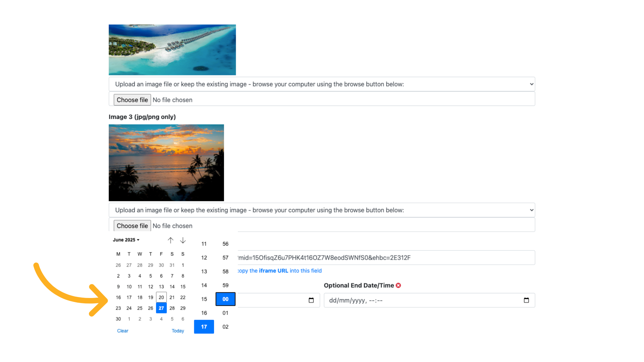Click red X beside Optional End Date/Time
Image resolution: width=644 pixels, height=362 pixels.
pos(398,285)
